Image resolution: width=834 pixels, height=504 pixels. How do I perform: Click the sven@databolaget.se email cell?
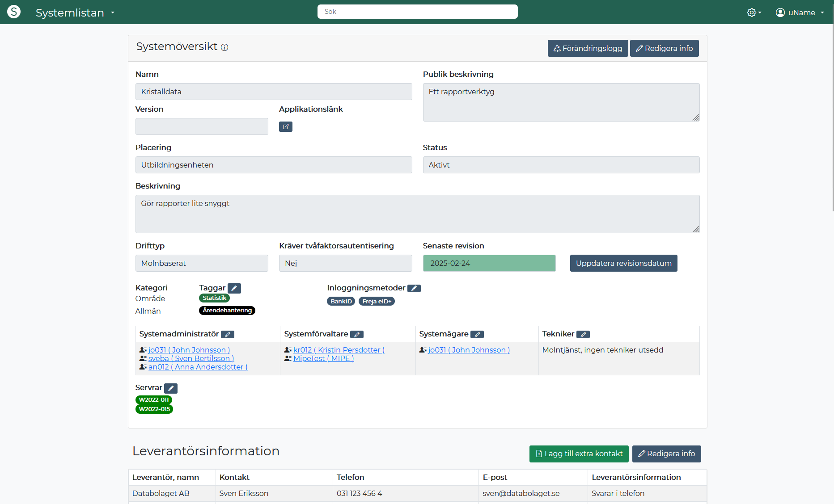[533, 493]
